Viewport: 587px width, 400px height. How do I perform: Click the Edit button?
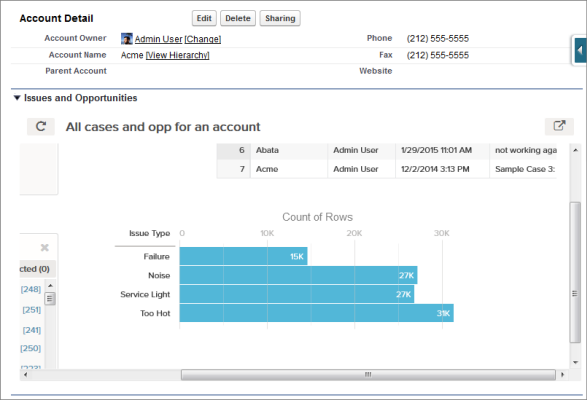[204, 18]
